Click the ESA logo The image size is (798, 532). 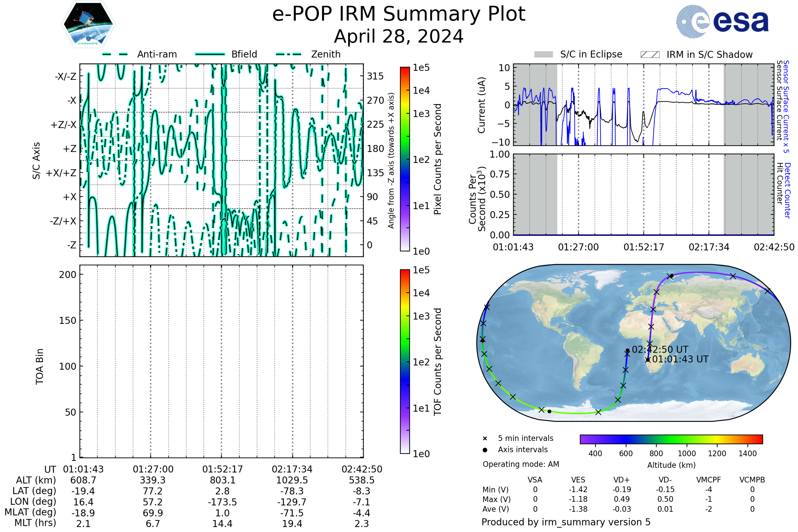(722, 22)
